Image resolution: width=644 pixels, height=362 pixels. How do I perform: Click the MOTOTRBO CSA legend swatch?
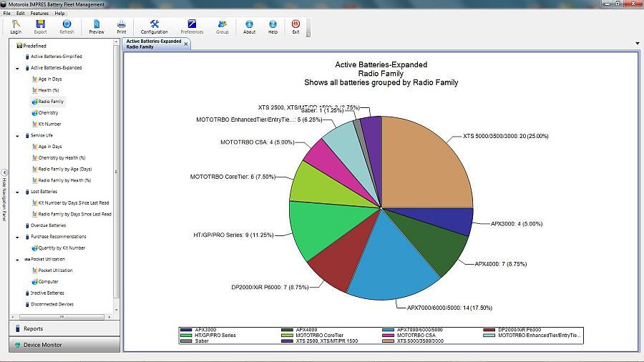[x=388, y=336]
